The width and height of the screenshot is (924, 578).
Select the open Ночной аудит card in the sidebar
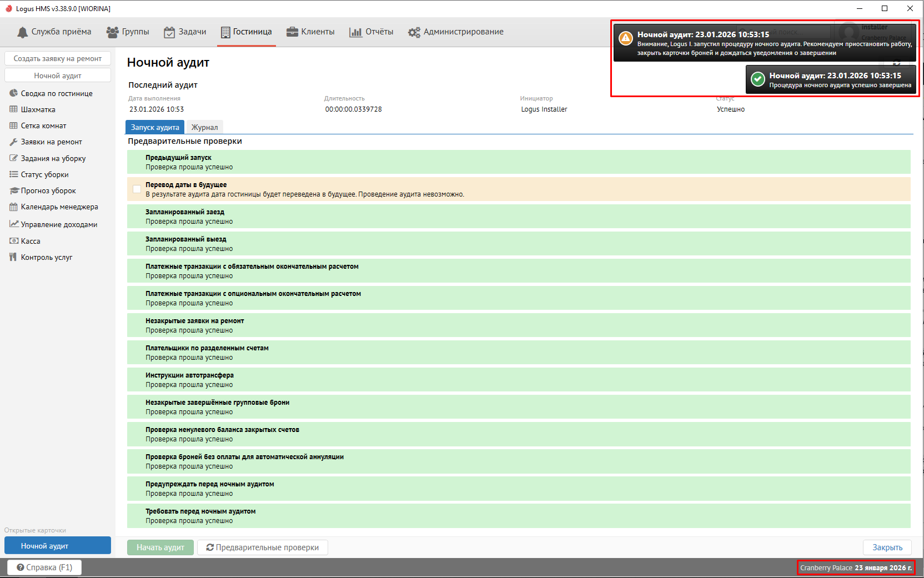[x=58, y=546]
